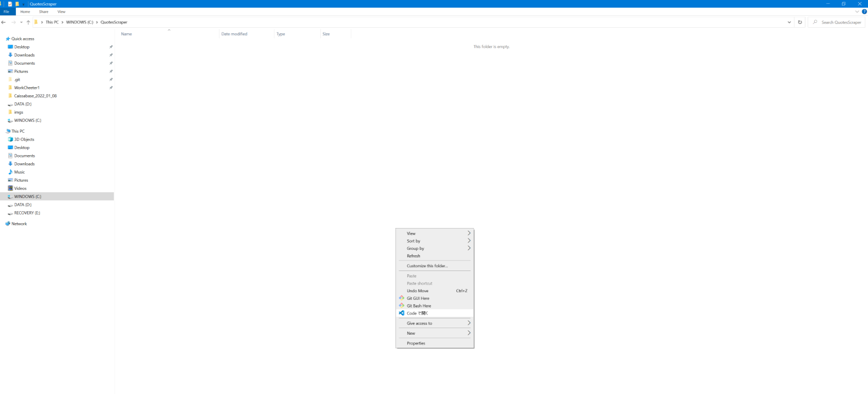Go up one folder level
Screen dimensions: 868x394
point(28,22)
